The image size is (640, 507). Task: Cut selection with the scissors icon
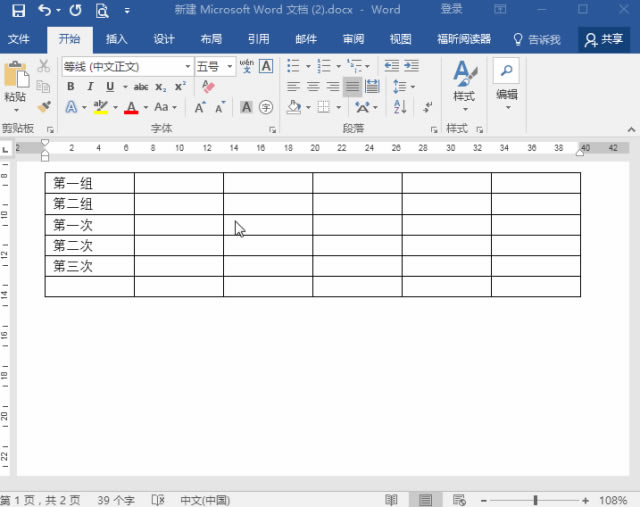43,66
